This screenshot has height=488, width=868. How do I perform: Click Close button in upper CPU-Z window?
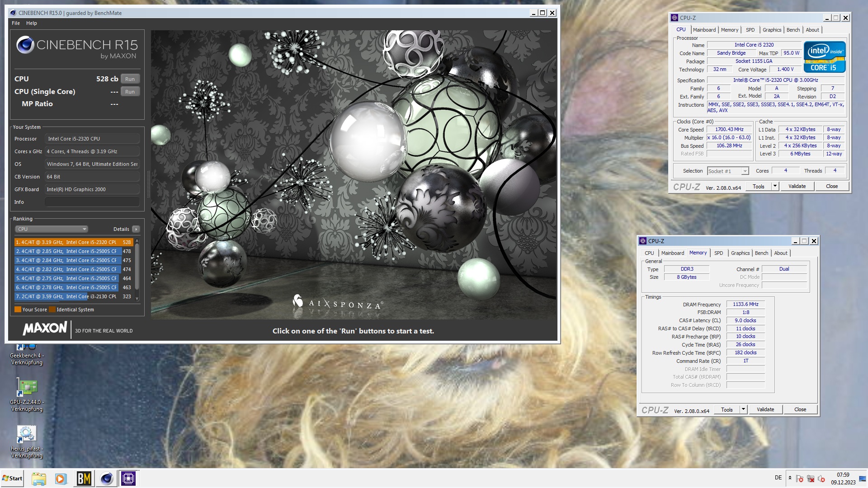pos(832,186)
